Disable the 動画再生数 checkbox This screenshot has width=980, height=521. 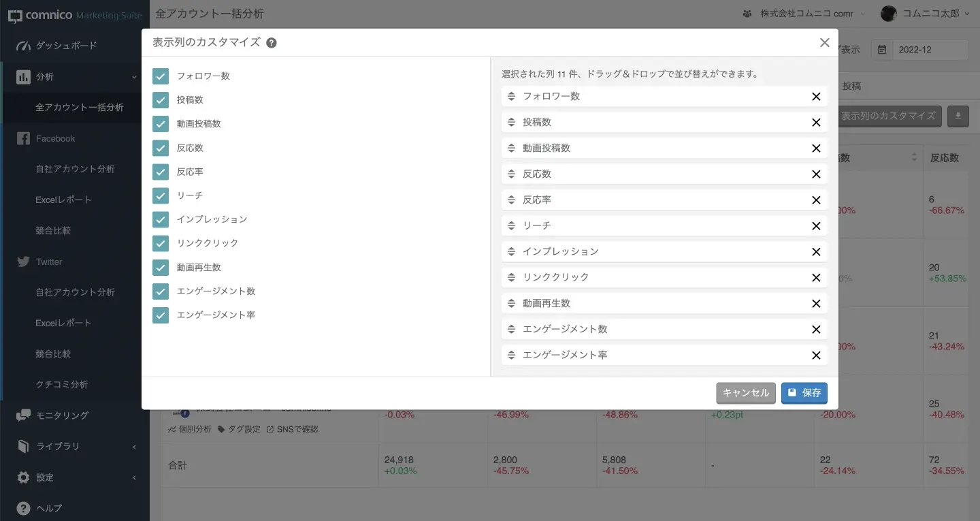[x=161, y=267]
